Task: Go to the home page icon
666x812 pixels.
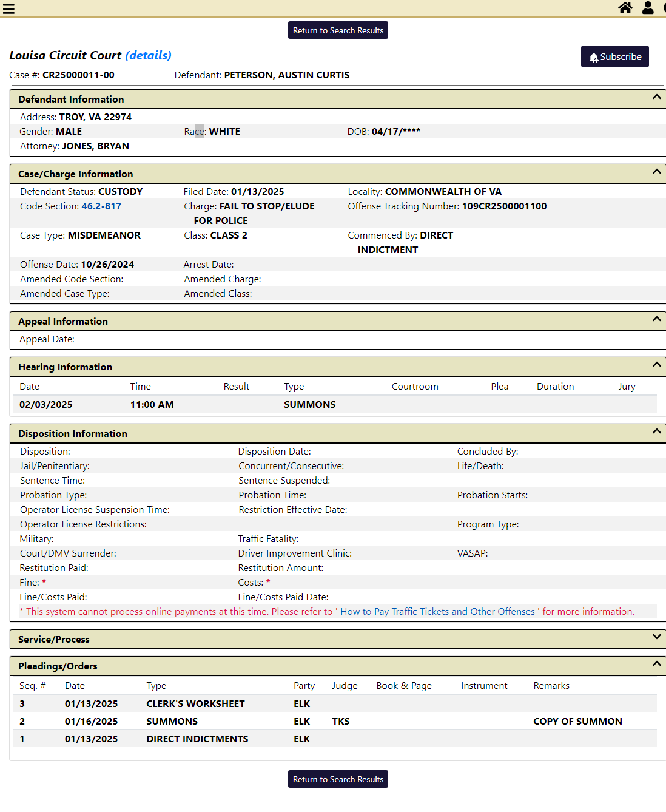Action: tap(625, 7)
